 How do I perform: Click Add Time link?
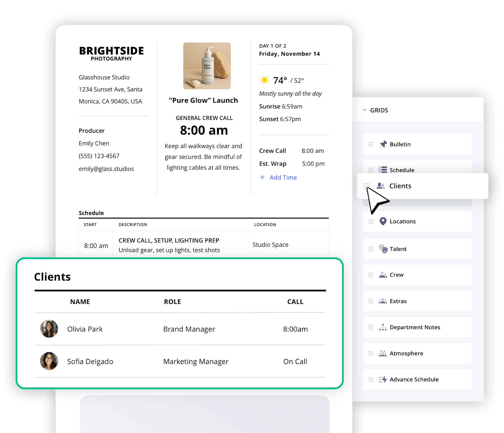coord(283,177)
